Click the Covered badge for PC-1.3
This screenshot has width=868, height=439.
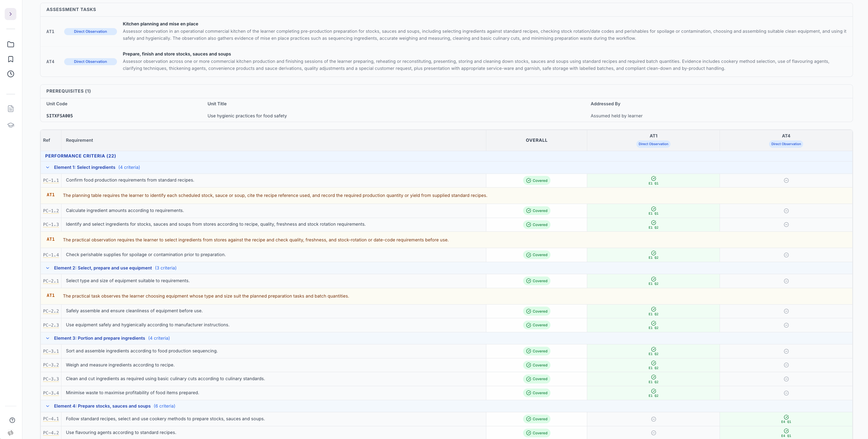[x=536, y=225]
